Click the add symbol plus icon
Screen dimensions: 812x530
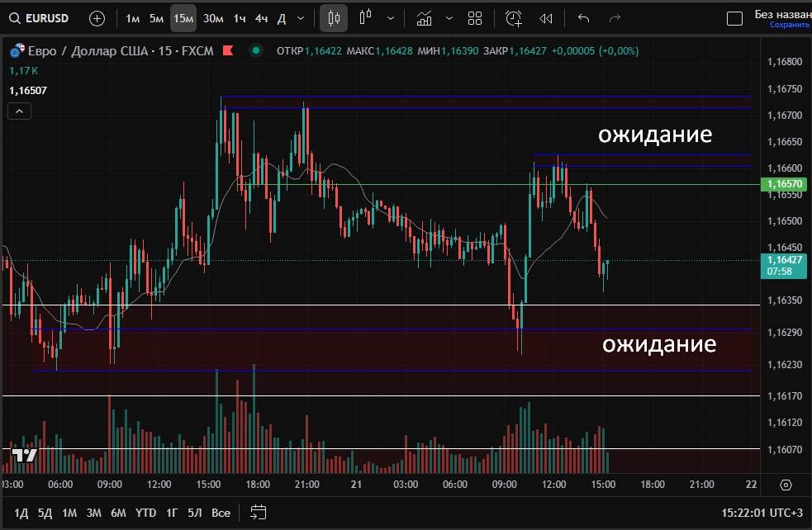pyautogui.click(x=97, y=18)
